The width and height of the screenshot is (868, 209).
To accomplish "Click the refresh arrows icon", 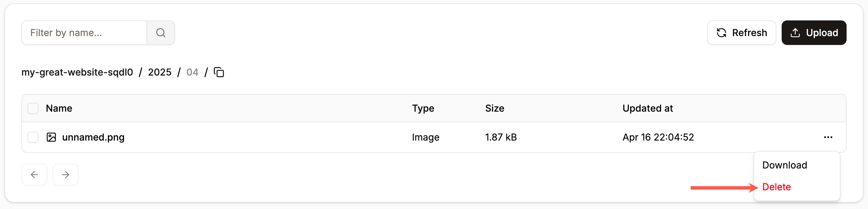I will (722, 32).
